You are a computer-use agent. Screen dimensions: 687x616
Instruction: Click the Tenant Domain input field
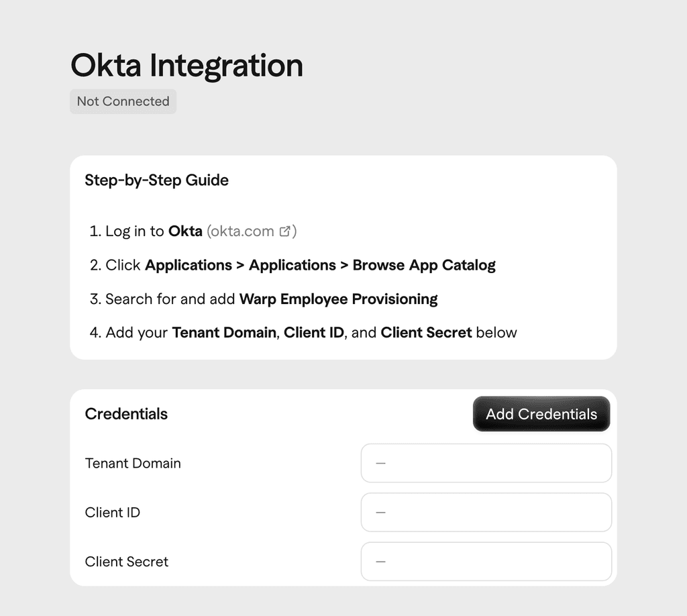coord(486,463)
